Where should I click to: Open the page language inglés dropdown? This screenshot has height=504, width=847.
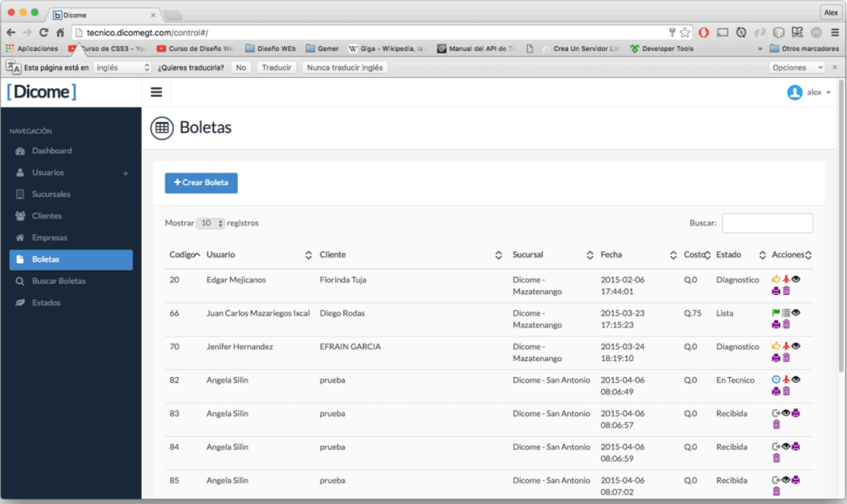point(122,67)
